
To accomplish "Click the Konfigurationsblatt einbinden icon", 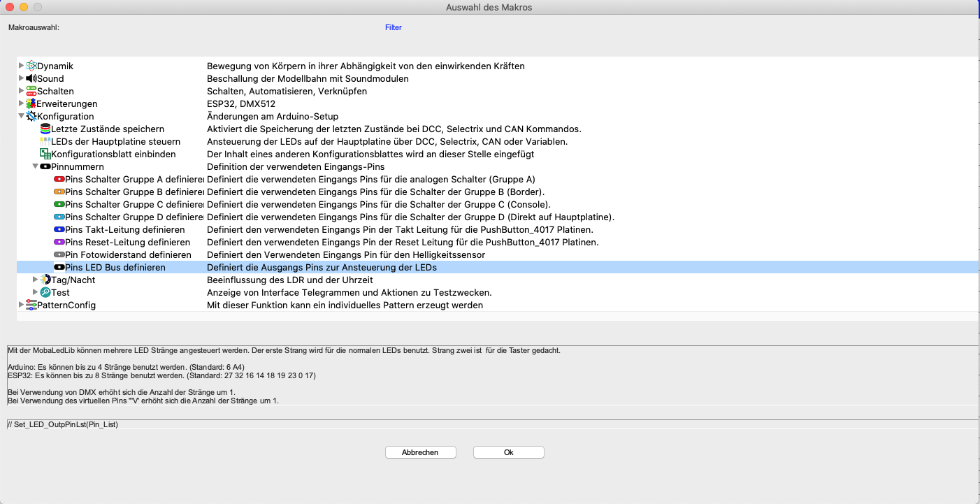I will 45,154.
